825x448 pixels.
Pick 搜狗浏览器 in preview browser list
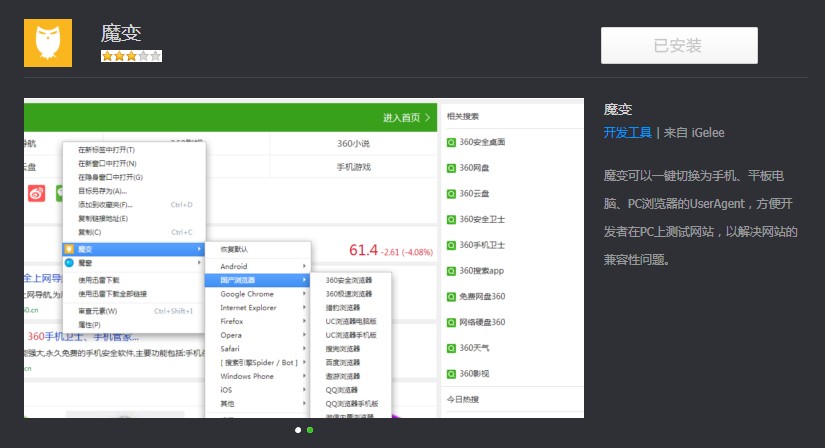click(x=343, y=349)
